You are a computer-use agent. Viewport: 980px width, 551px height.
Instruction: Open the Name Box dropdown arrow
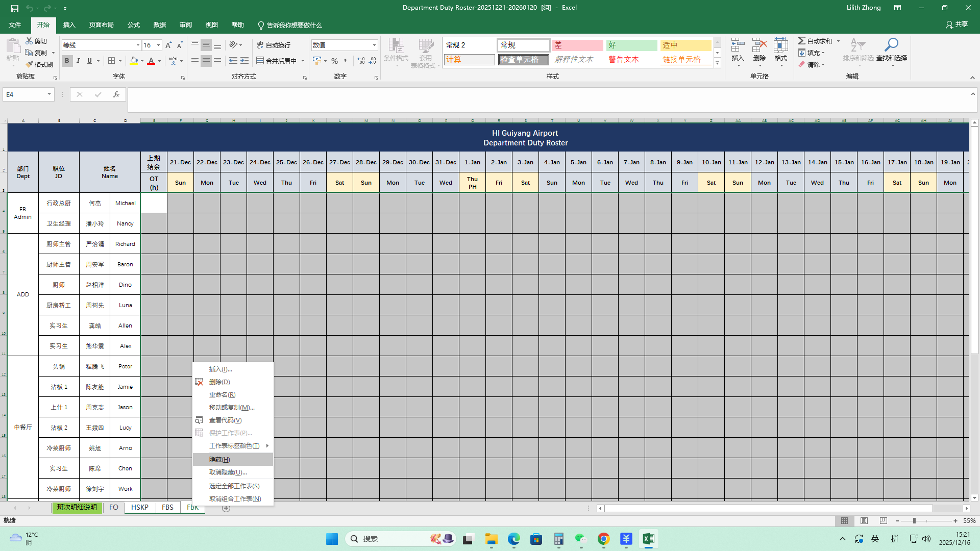pyautogui.click(x=49, y=94)
